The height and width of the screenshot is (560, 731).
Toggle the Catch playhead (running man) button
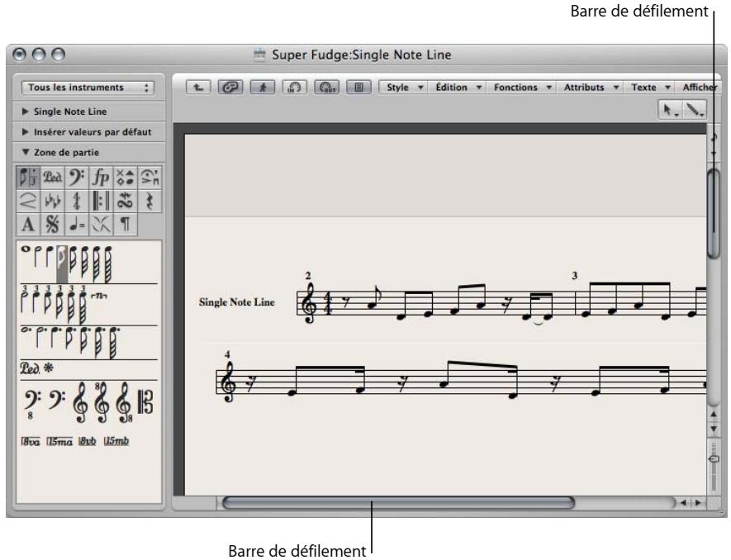pos(263,88)
